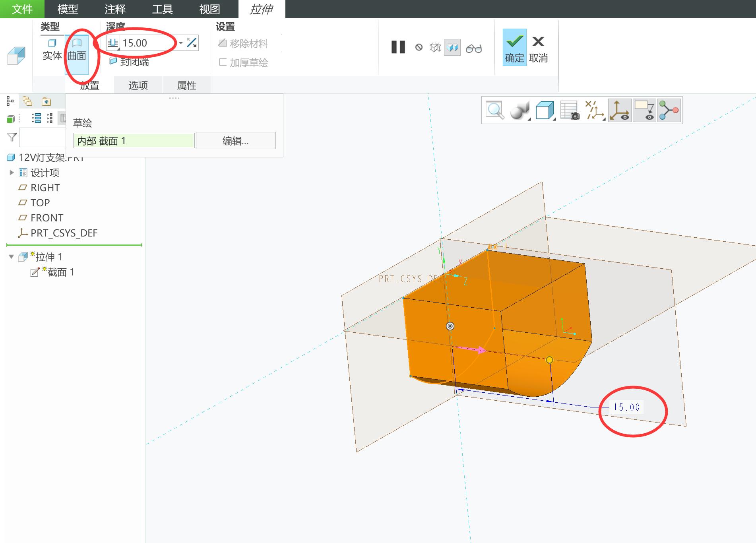This screenshot has width=756, height=543.
Task: Open the depth value dropdown arrow
Action: click(181, 43)
